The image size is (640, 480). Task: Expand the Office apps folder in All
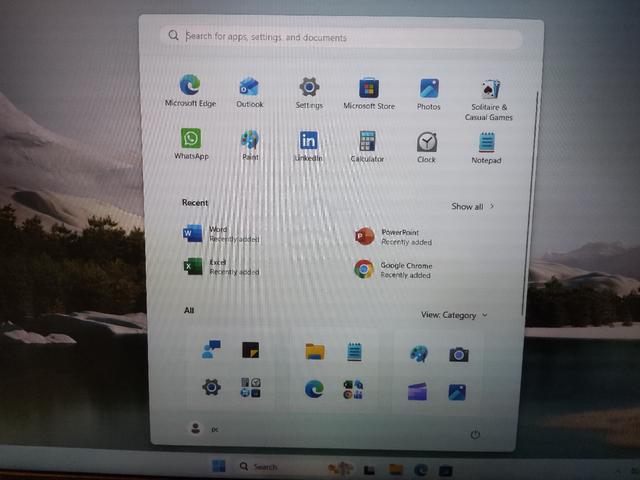point(353,389)
